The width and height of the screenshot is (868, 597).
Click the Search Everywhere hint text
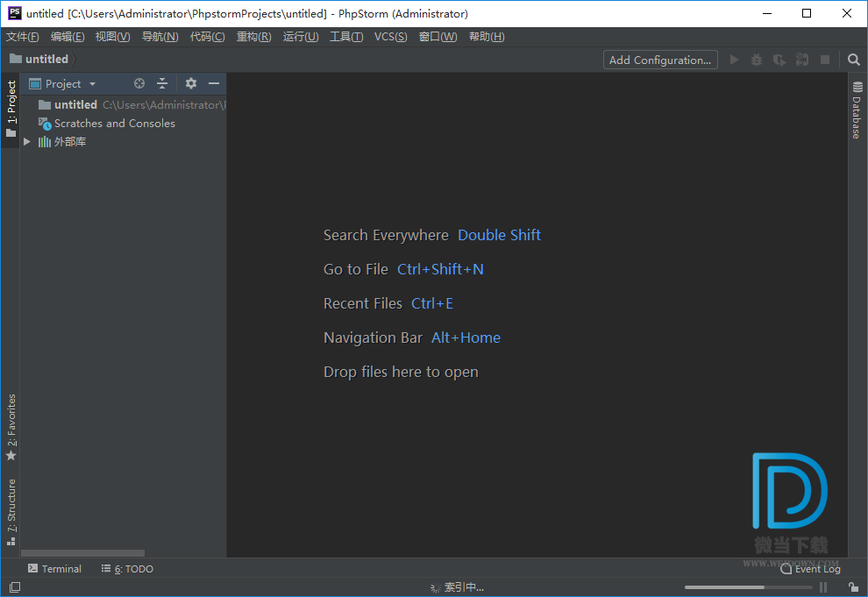pyautogui.click(x=386, y=235)
